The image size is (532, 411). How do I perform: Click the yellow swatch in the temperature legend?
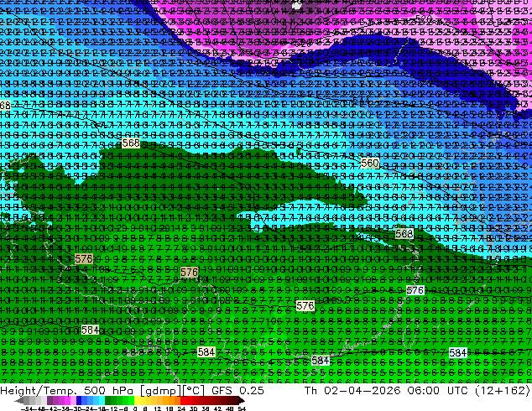137,400
